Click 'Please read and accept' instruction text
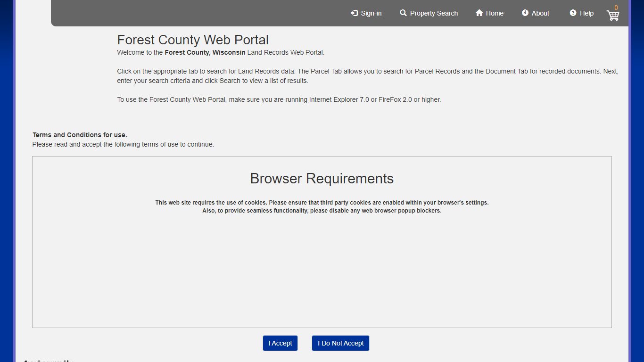 point(123,144)
